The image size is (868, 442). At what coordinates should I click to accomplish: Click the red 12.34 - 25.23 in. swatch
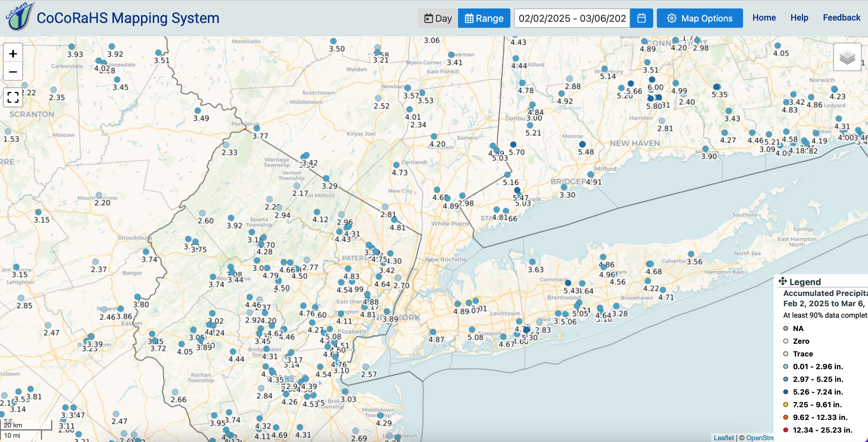(785, 430)
